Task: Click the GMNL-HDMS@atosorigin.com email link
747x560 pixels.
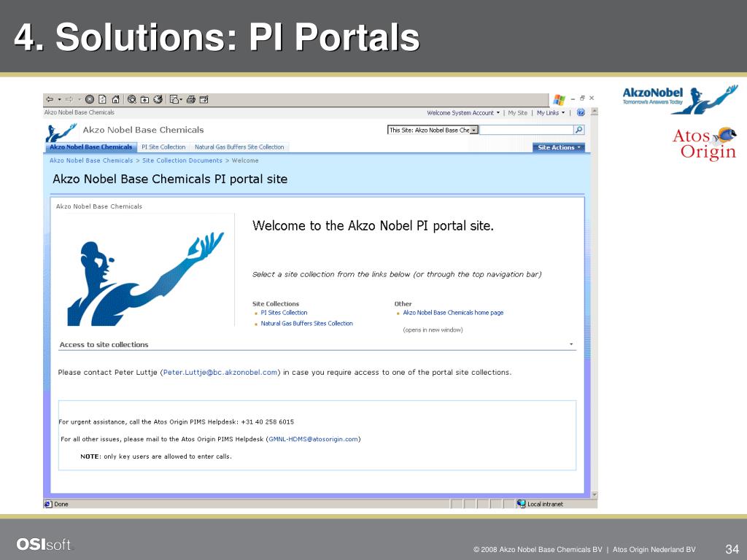Action: pyautogui.click(x=313, y=439)
